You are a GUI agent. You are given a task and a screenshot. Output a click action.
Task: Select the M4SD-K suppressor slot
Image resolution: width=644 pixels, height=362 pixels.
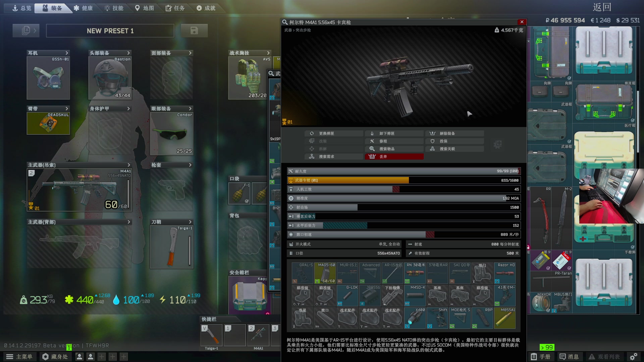pos(415,296)
